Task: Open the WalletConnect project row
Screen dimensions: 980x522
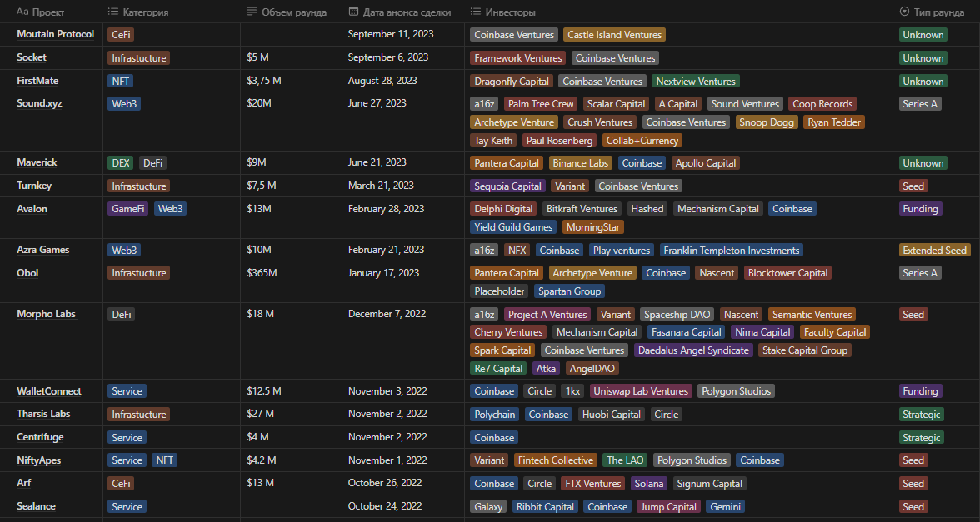Action: click(49, 391)
